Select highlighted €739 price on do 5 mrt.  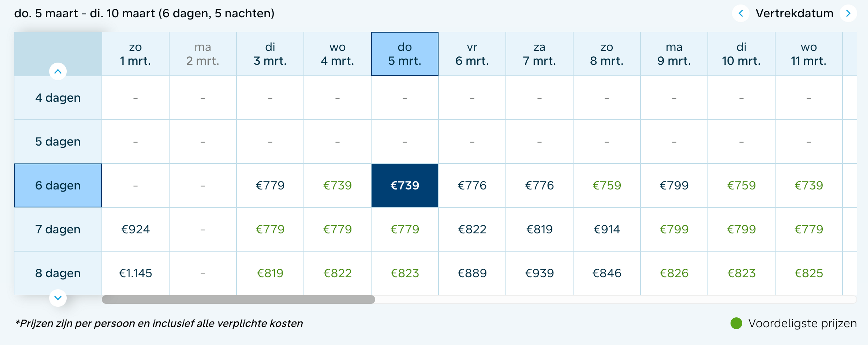click(404, 185)
